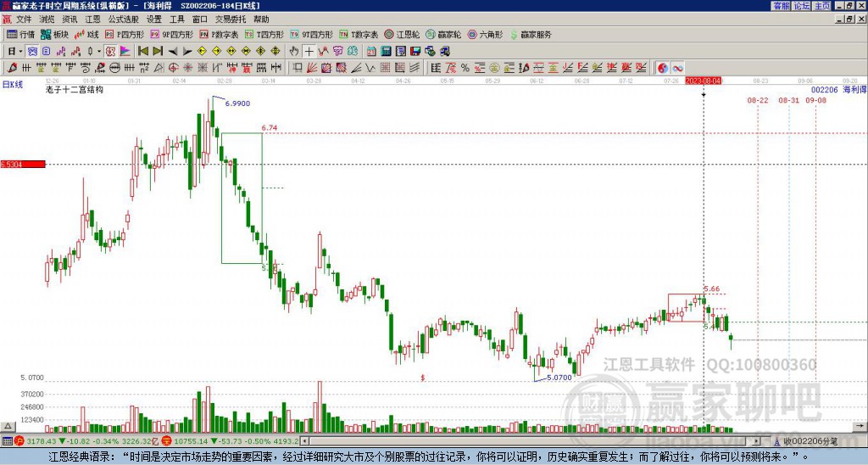The width and height of the screenshot is (868, 465).
Task: Jump to first bar with skip-back arrow
Action: [143, 52]
